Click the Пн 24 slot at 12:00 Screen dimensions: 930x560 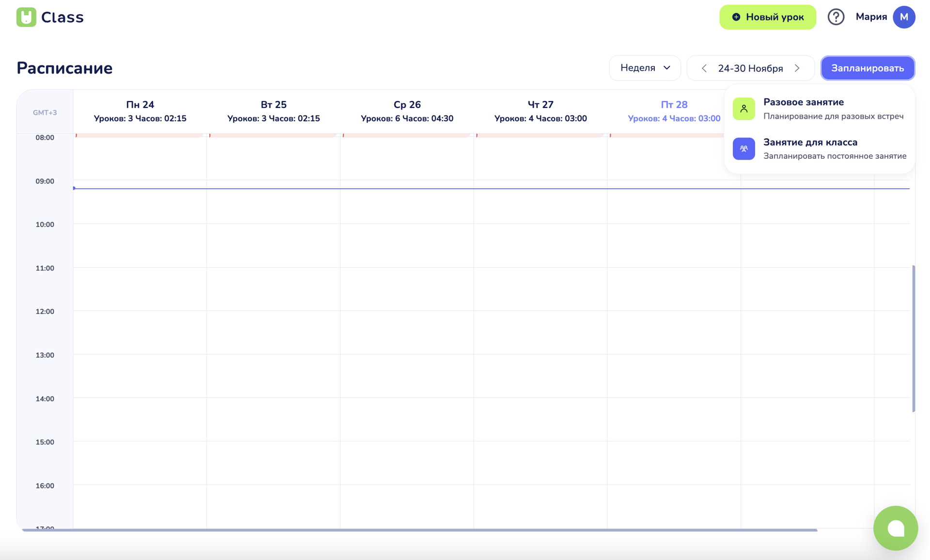tap(140, 332)
